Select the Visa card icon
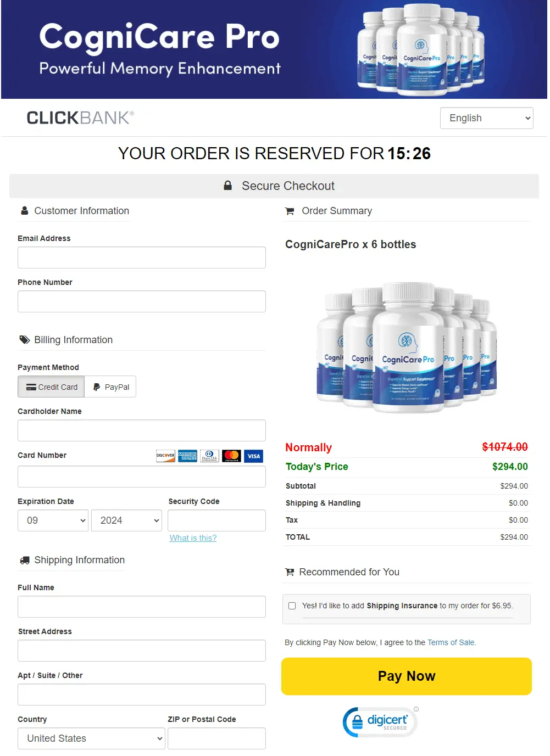Image resolution: width=550 pixels, height=756 pixels. point(253,456)
